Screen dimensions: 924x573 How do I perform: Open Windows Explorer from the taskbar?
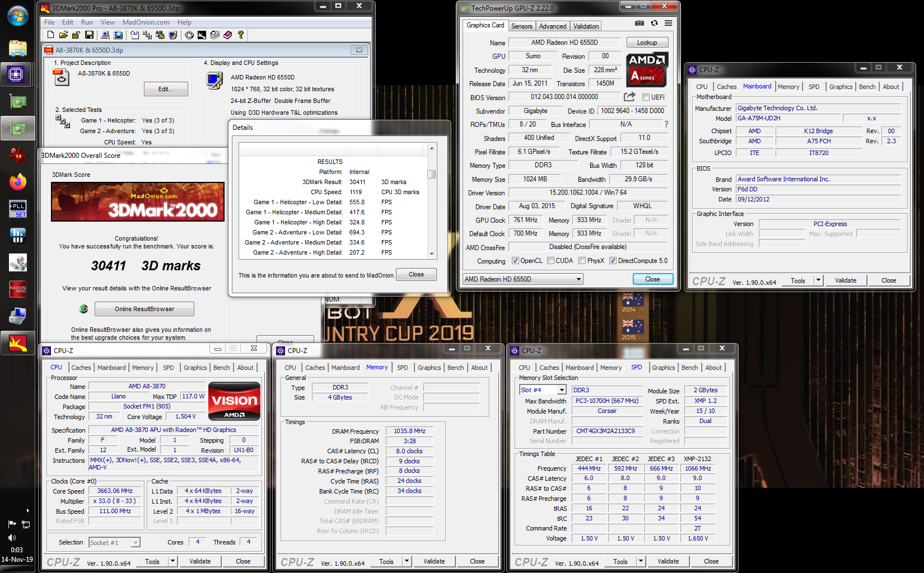[17, 48]
